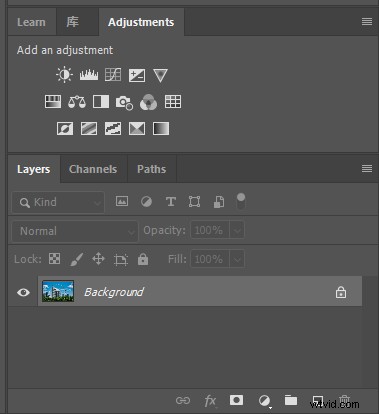379x414 pixels.
Task: Add a Photo Filter adjustment
Action: pos(124,102)
